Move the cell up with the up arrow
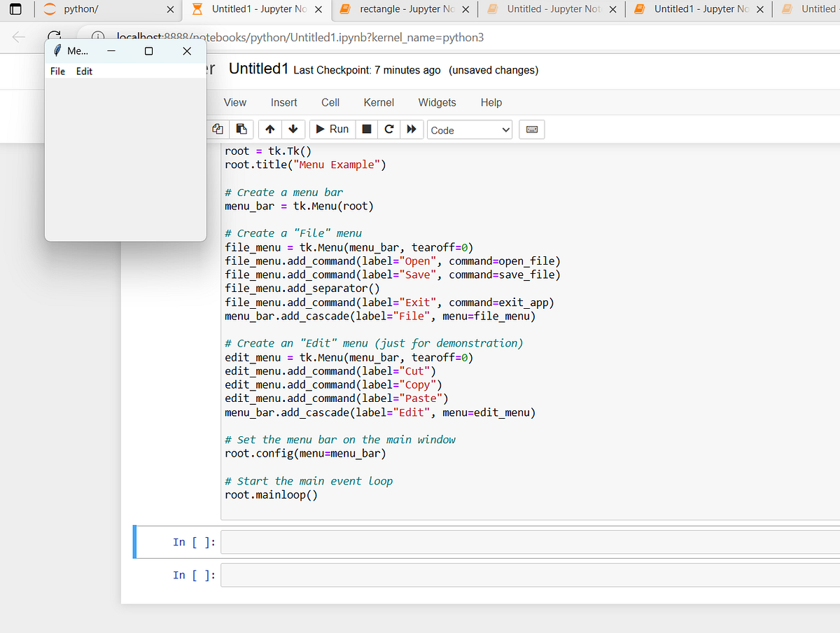This screenshot has width=840, height=633. 270,130
